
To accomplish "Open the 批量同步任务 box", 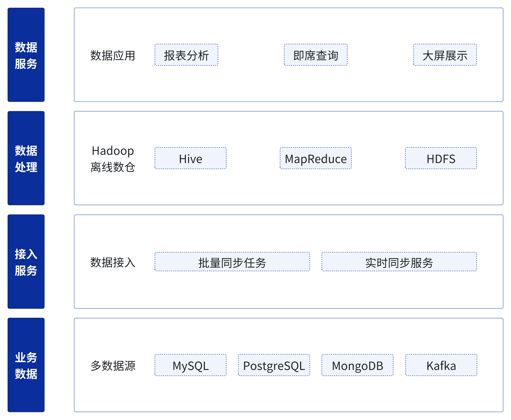I will (x=232, y=262).
